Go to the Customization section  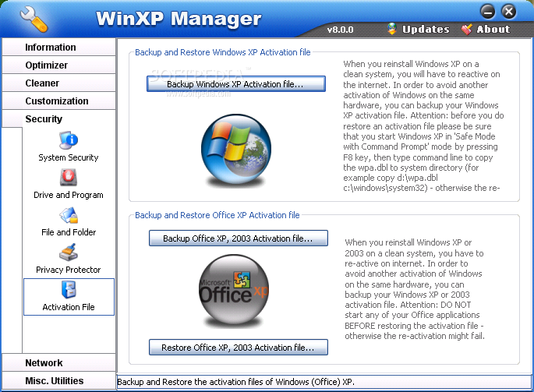pyautogui.click(x=59, y=101)
